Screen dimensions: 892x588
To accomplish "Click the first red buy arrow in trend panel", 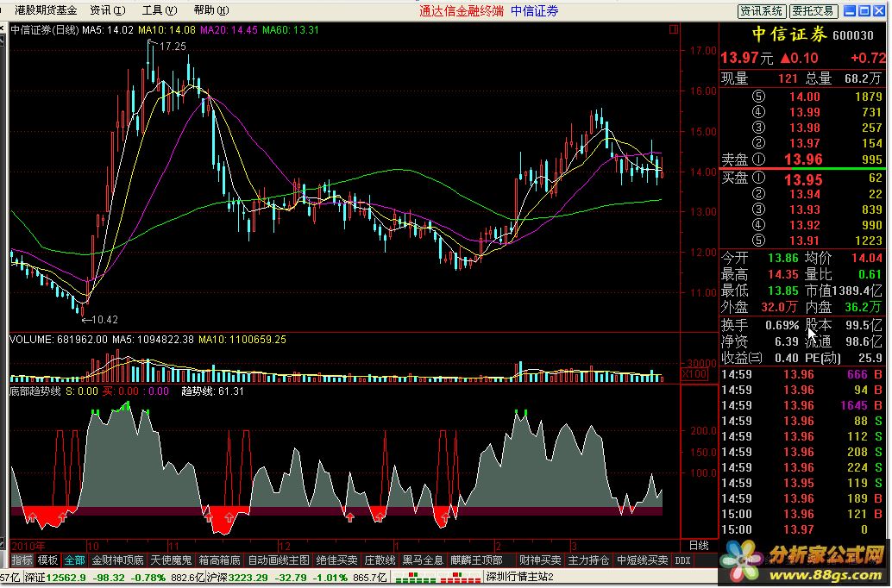I will [x=33, y=517].
